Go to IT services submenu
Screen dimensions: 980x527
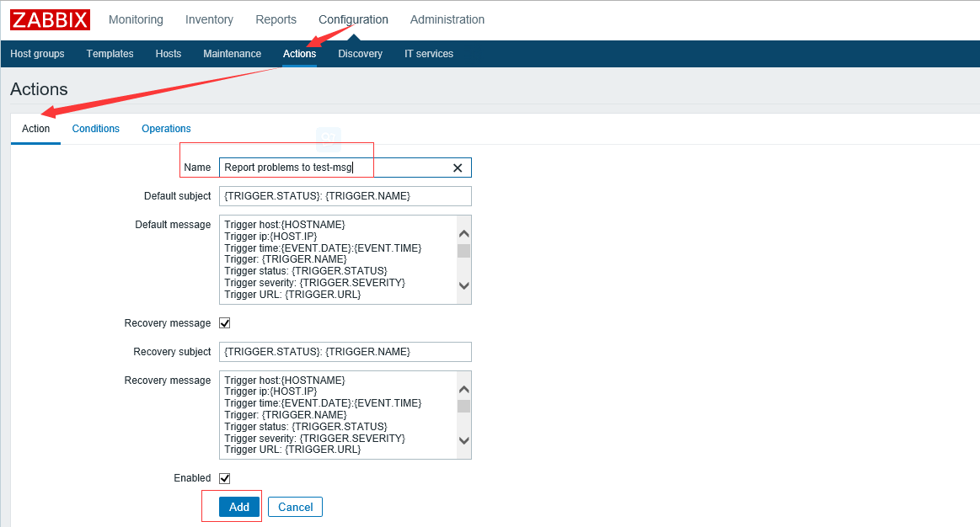coord(429,54)
